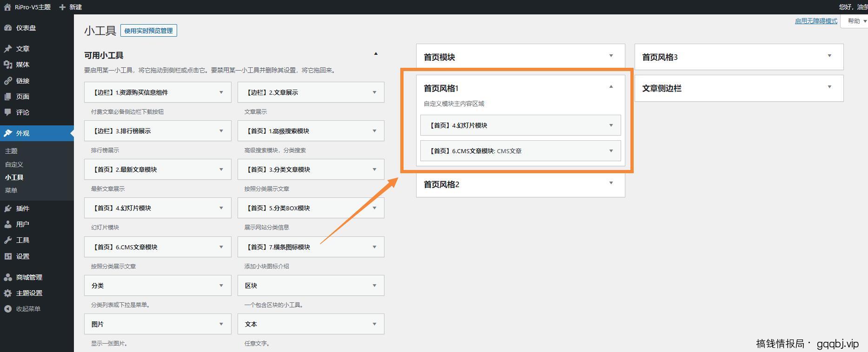Click the plus icon beside 新建
The image size is (868, 352).
[62, 7]
